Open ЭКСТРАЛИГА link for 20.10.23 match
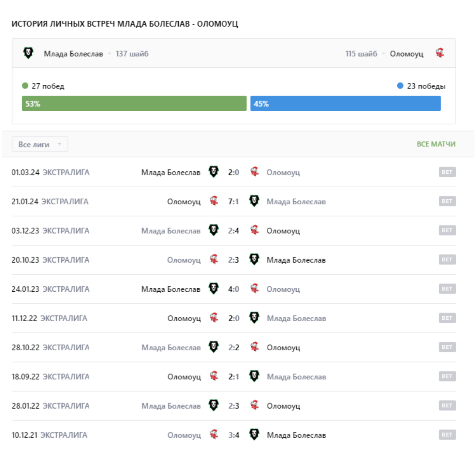This screenshot has width=476, height=451. pos(66,260)
